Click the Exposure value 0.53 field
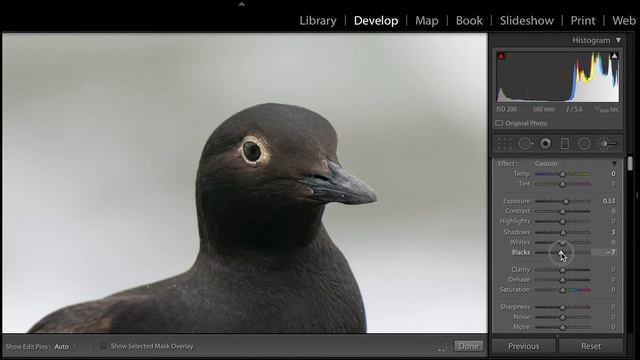The width and height of the screenshot is (640, 360). [x=609, y=201]
